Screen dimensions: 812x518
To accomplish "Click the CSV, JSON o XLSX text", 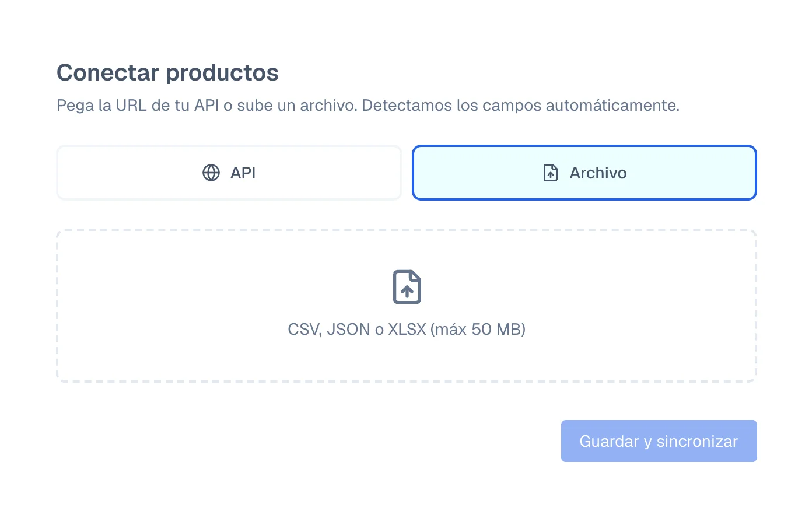I will point(407,330).
